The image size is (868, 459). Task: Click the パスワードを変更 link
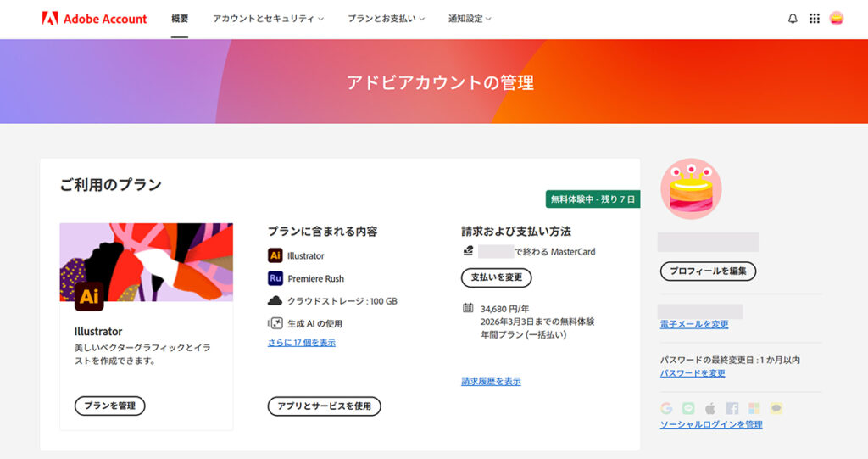(x=693, y=373)
